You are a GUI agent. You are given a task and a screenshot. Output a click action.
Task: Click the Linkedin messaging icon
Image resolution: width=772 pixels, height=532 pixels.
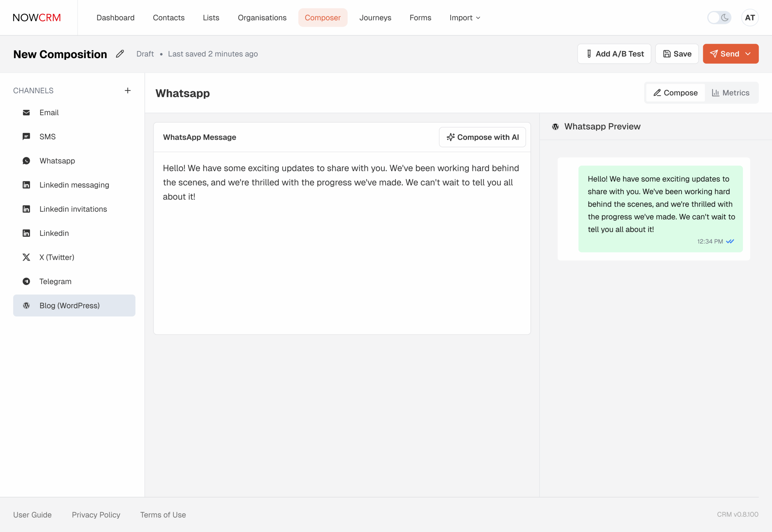(26, 185)
